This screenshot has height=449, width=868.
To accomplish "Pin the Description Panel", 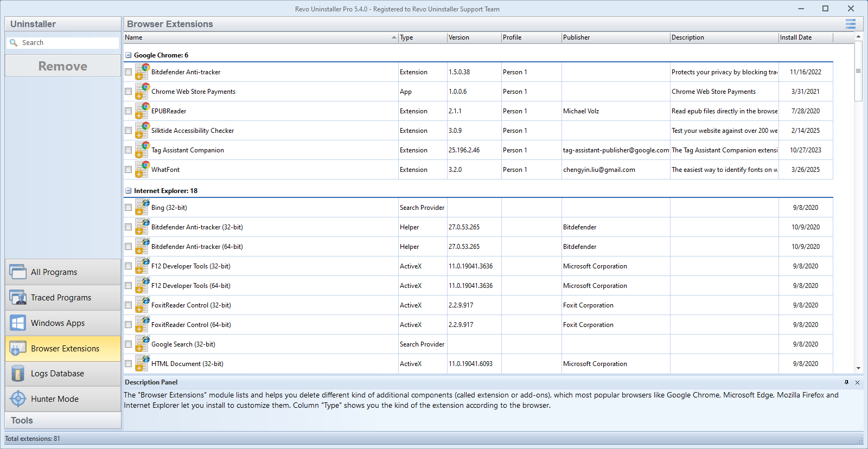I will point(846,382).
